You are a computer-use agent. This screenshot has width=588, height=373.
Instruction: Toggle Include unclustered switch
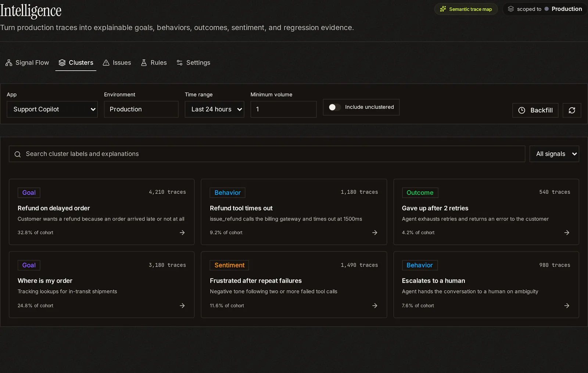coord(334,107)
